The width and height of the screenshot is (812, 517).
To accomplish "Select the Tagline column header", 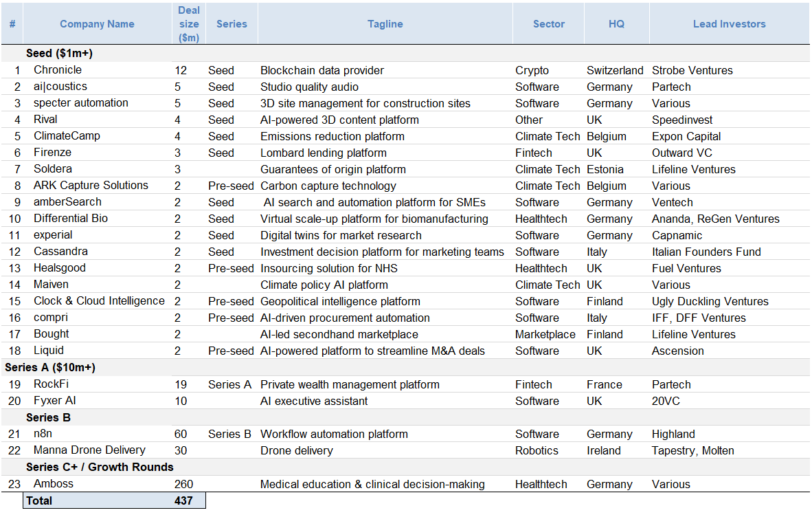I will (385, 24).
